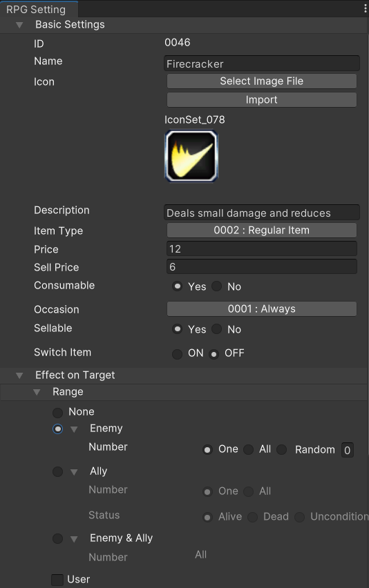Turn Switch Item ON
This screenshot has width=369, height=588.
point(177,354)
